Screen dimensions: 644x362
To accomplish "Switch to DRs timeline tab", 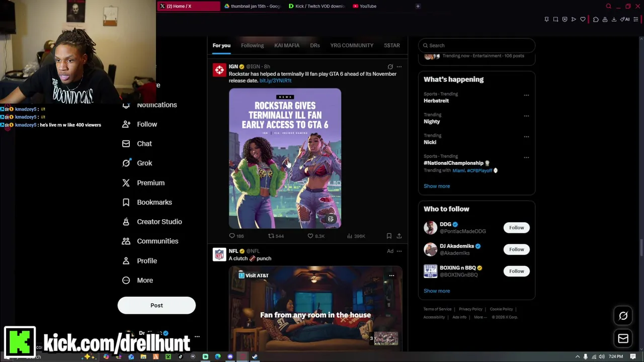I will coord(315,46).
